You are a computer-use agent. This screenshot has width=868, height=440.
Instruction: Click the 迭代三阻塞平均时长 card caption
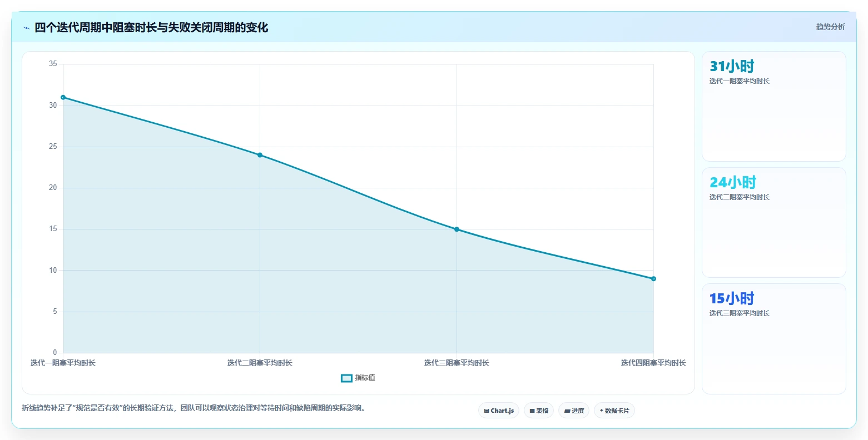click(x=740, y=313)
